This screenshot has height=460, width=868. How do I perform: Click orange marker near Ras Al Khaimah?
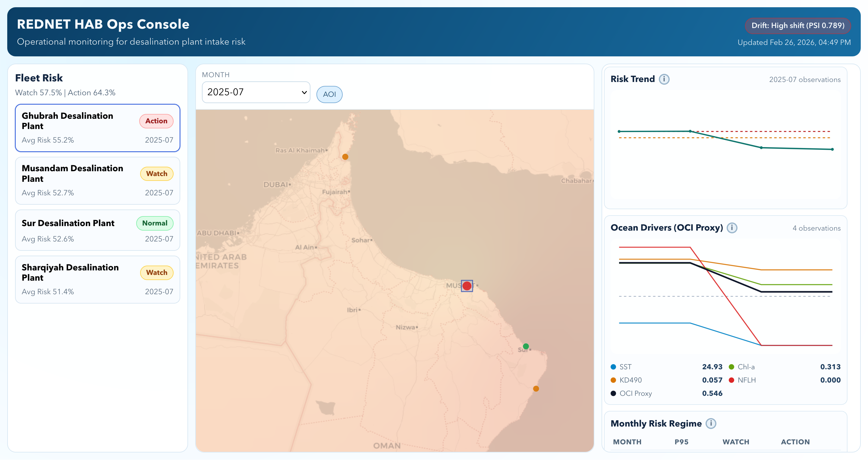[x=345, y=157]
